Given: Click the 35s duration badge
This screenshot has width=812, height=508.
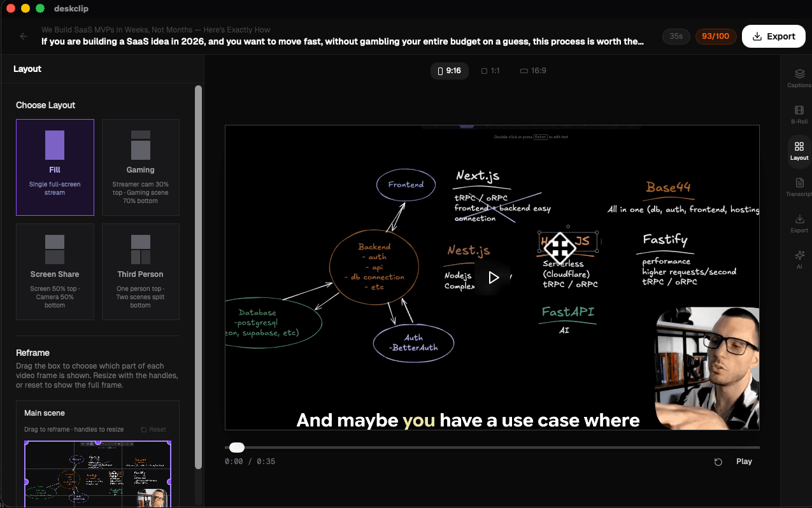Looking at the screenshot, I should [x=676, y=36].
